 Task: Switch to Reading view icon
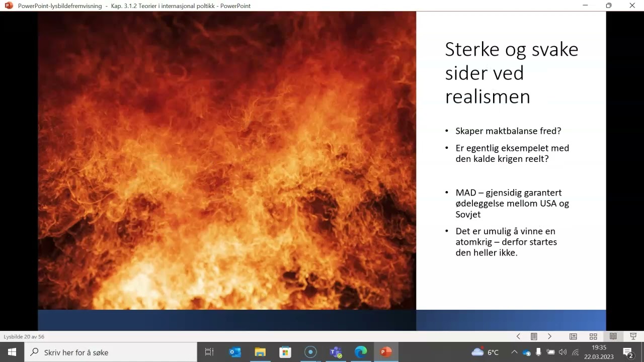(613, 336)
